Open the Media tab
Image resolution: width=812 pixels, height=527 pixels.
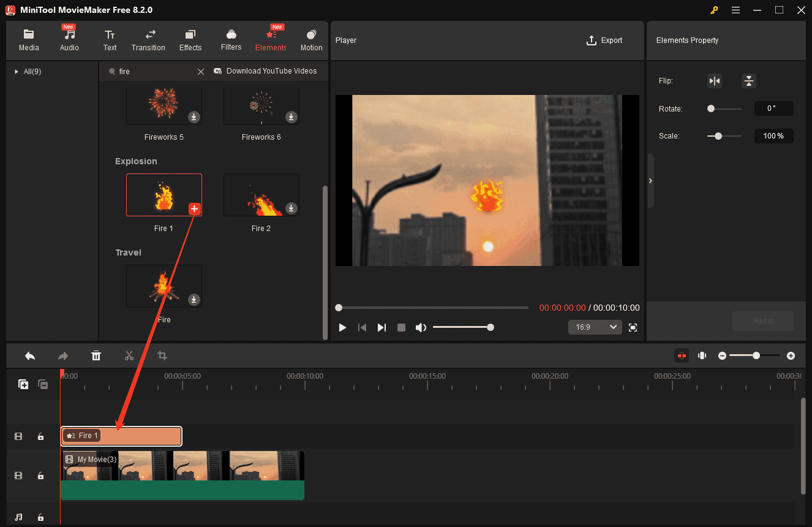[x=29, y=40]
